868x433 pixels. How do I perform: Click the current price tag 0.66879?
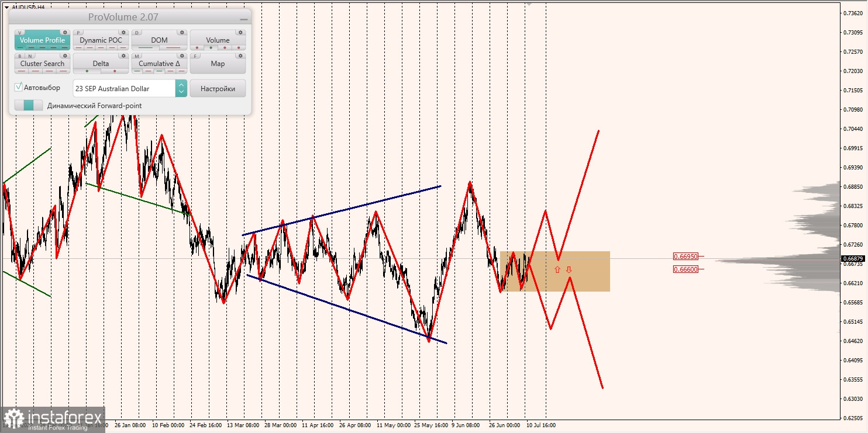(x=853, y=258)
